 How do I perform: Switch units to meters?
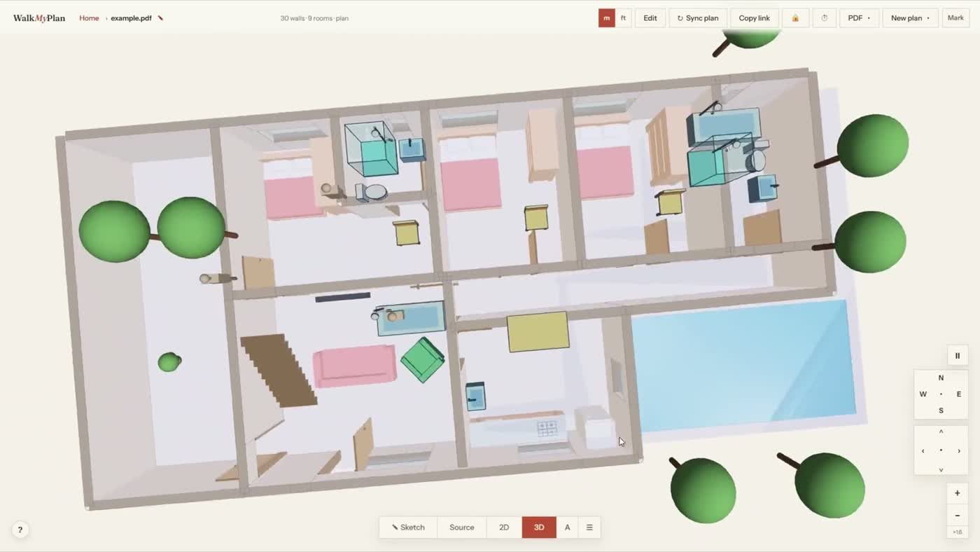pyautogui.click(x=606, y=18)
